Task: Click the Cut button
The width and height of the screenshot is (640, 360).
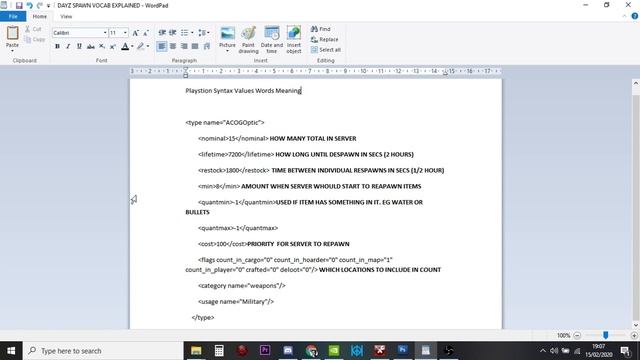Action: pyautogui.click(x=33, y=29)
